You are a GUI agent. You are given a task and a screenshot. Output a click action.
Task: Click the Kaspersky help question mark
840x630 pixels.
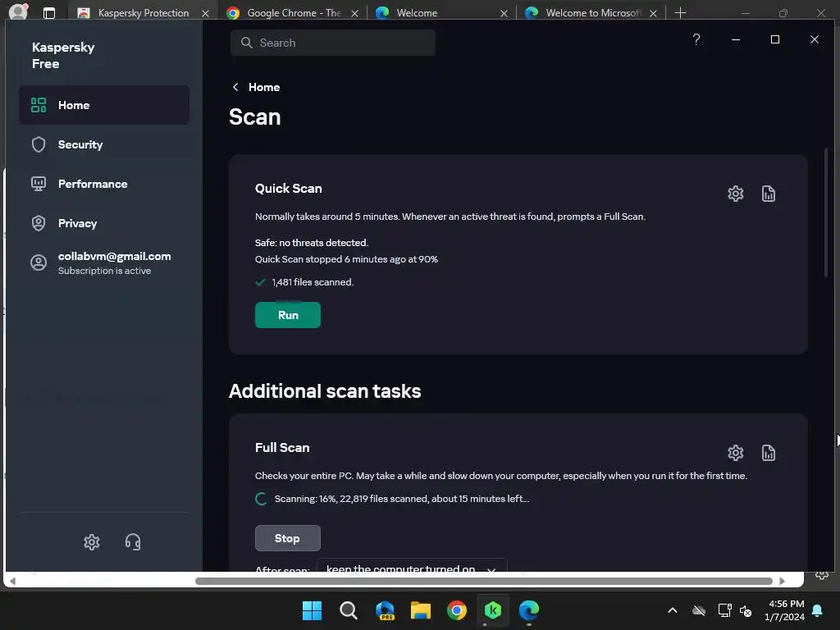(x=696, y=39)
